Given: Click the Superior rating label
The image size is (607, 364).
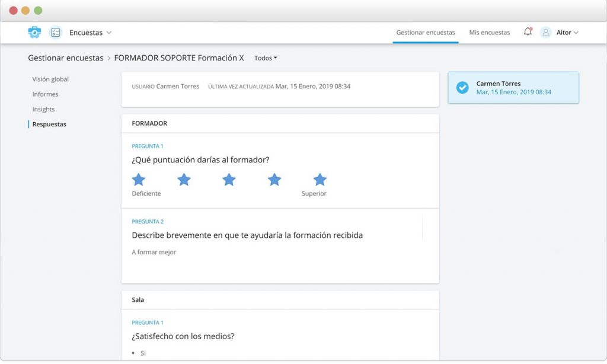Looking at the screenshot, I should 314,194.
